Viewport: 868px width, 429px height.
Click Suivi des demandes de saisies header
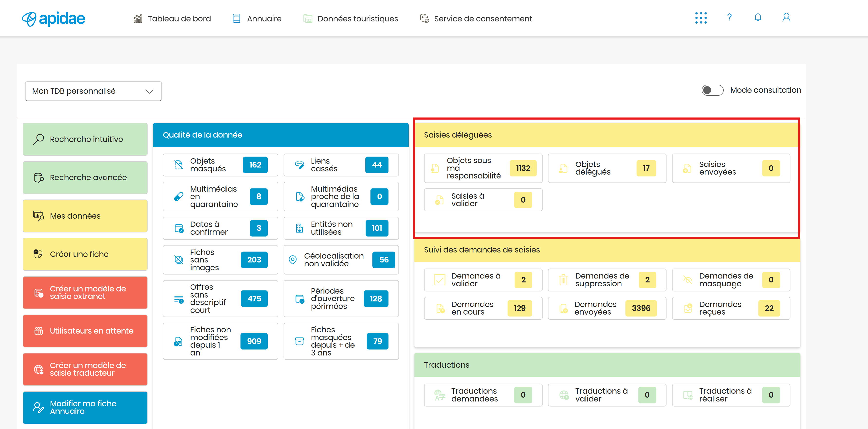pyautogui.click(x=607, y=250)
